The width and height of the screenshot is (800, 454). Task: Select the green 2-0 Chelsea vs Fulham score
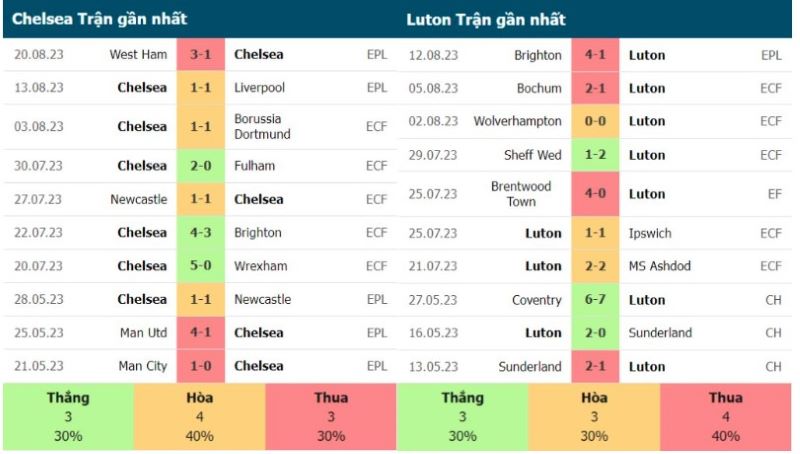pyautogui.click(x=201, y=165)
